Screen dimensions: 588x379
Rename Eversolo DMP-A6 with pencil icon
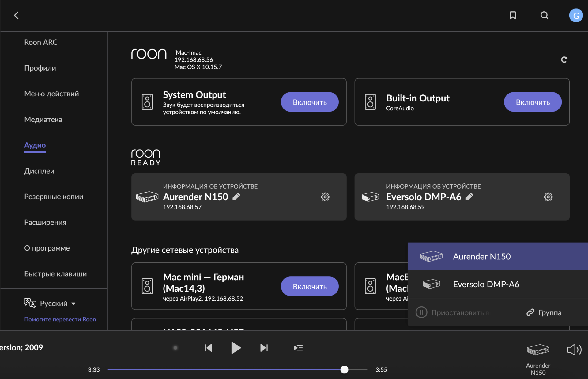click(x=469, y=197)
